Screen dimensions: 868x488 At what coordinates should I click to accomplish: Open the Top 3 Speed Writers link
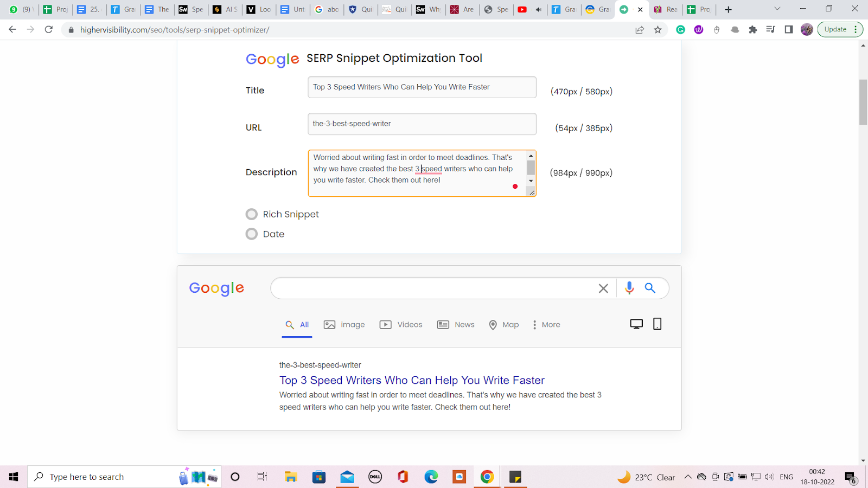point(411,380)
